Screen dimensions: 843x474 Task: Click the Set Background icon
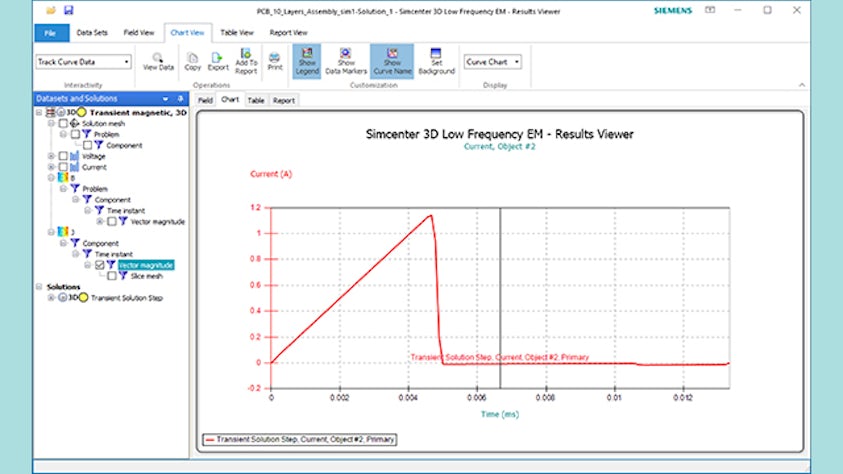coord(436,53)
